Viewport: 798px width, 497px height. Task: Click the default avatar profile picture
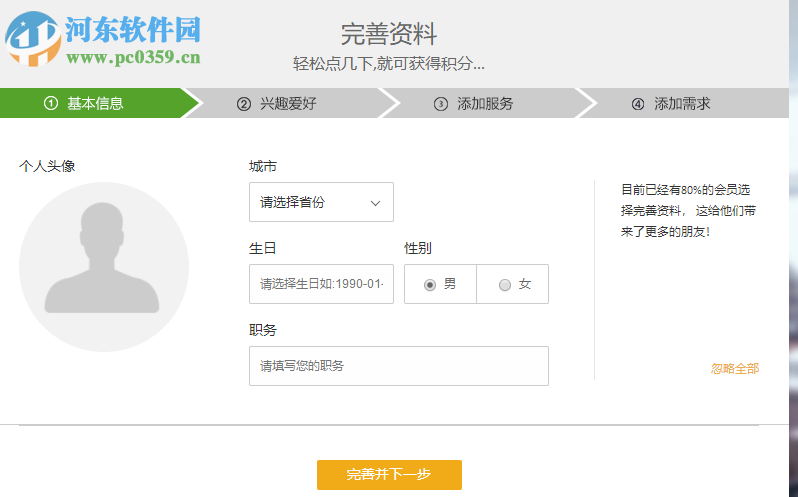pyautogui.click(x=104, y=267)
